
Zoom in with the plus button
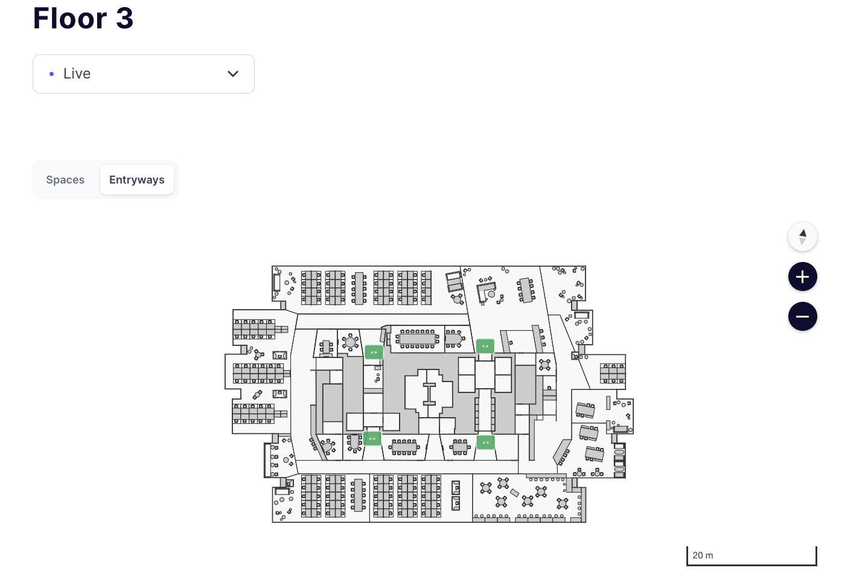point(803,277)
